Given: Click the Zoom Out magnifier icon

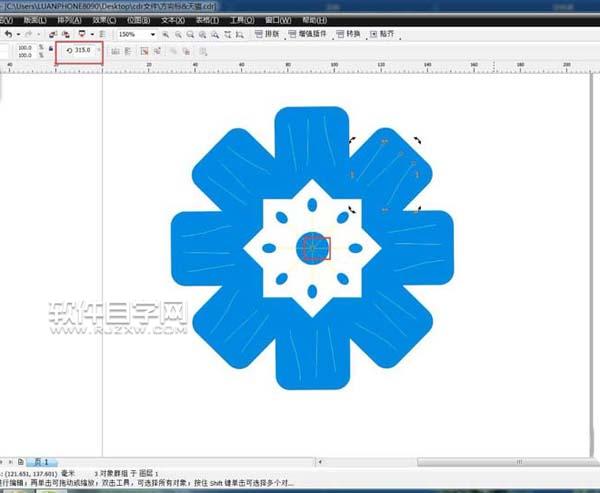Looking at the screenshot, I should coord(178,35).
